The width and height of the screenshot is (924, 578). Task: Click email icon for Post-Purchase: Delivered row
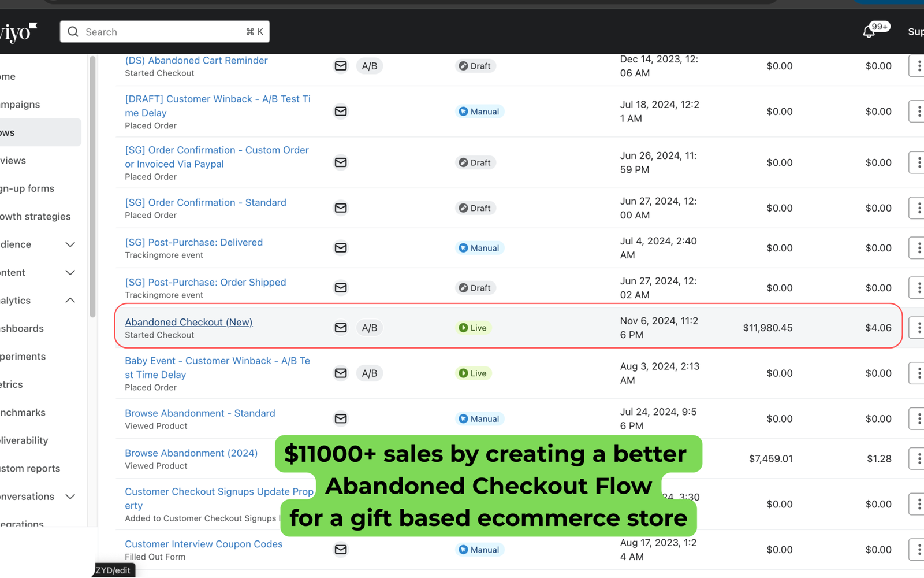click(x=341, y=248)
